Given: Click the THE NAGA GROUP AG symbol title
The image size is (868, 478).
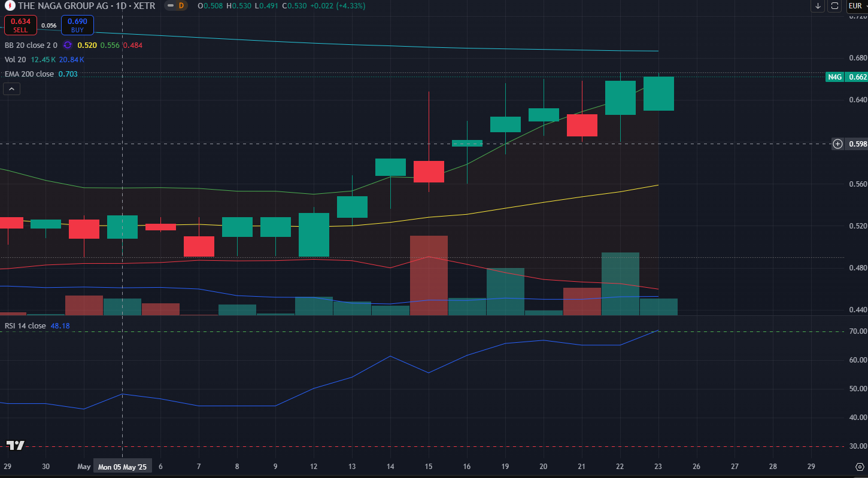Looking at the screenshot, I should [x=87, y=6].
